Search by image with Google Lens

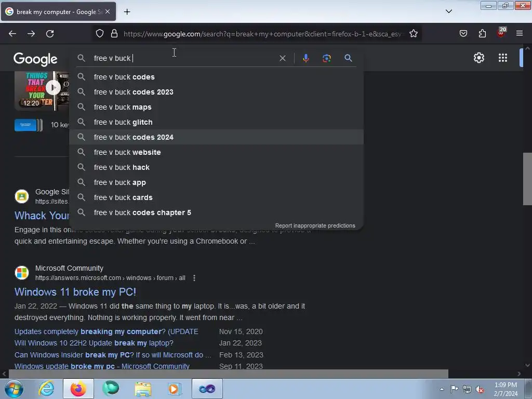point(327,58)
